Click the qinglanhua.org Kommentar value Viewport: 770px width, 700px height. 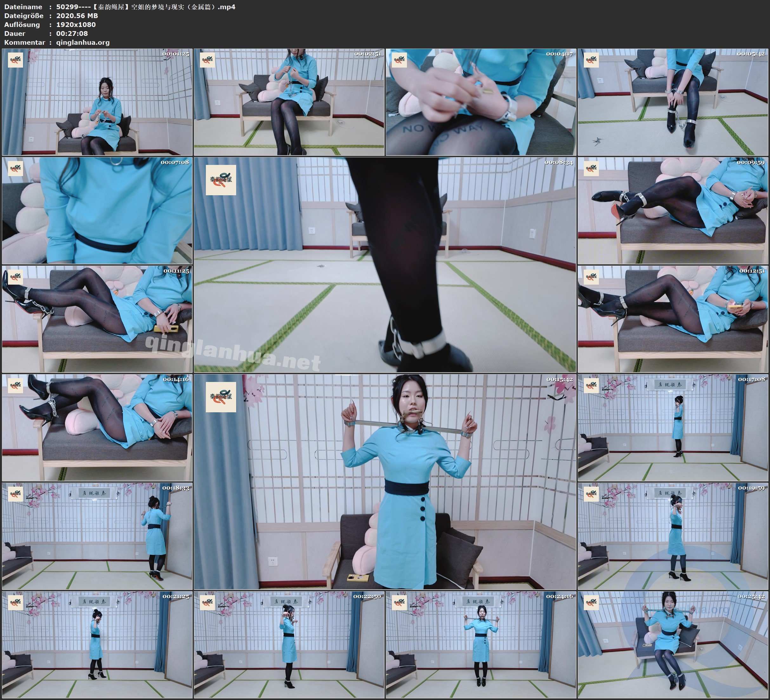(83, 43)
